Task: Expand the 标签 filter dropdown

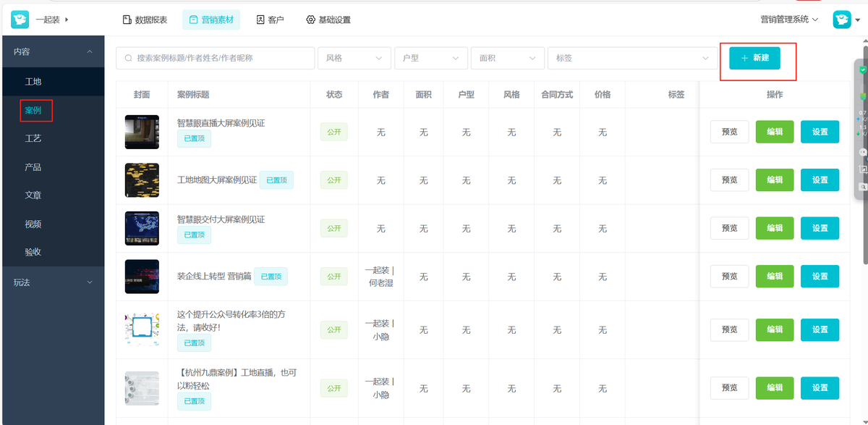Action: pos(632,58)
